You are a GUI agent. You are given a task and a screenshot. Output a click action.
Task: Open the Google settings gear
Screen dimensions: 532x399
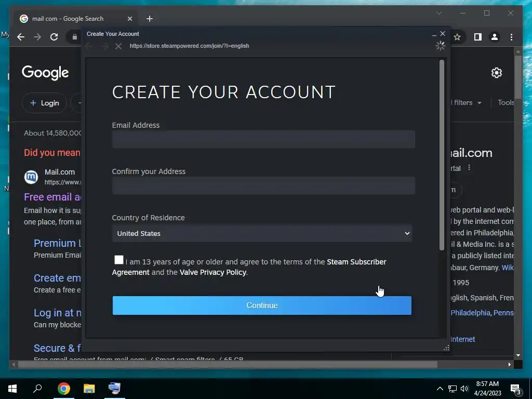tap(496, 73)
